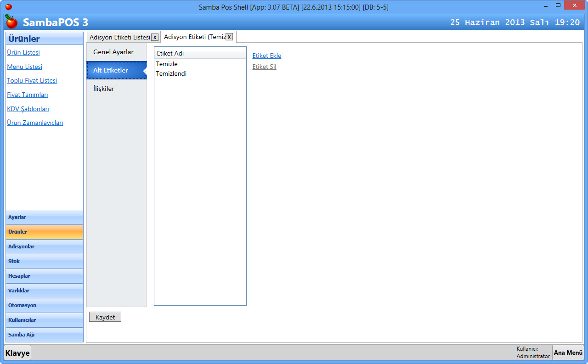588x364 pixels.
Task: Open the Genel Ayarlar section
Action: click(113, 52)
